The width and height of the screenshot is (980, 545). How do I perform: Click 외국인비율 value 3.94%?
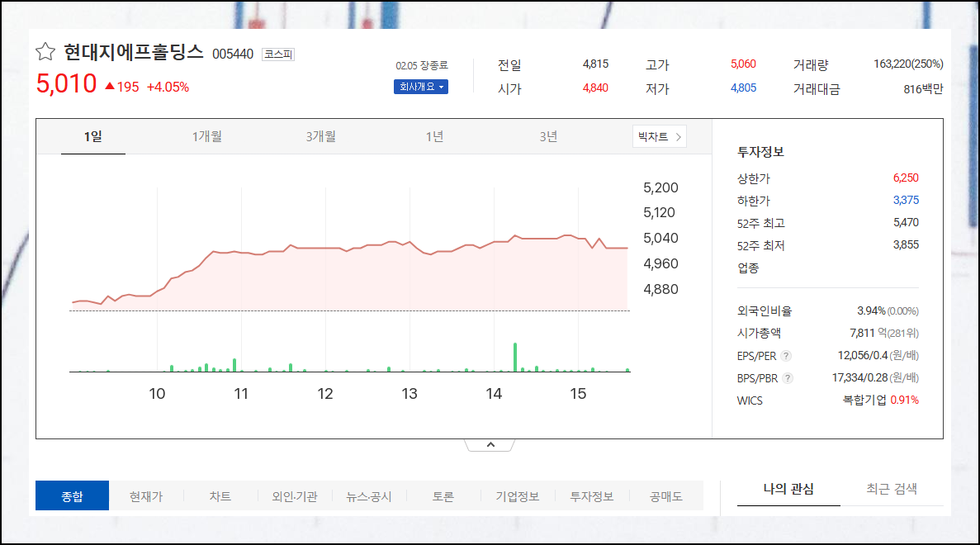pos(871,310)
